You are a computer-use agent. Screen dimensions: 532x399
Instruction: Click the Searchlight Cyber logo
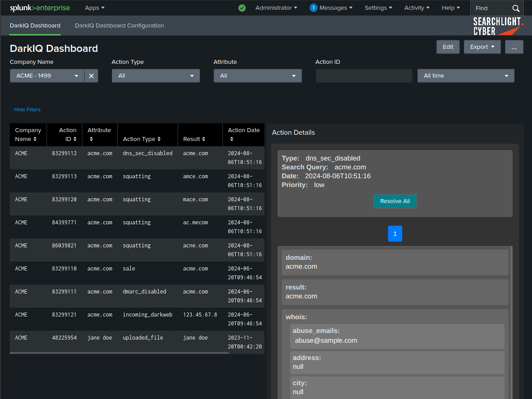click(498, 26)
